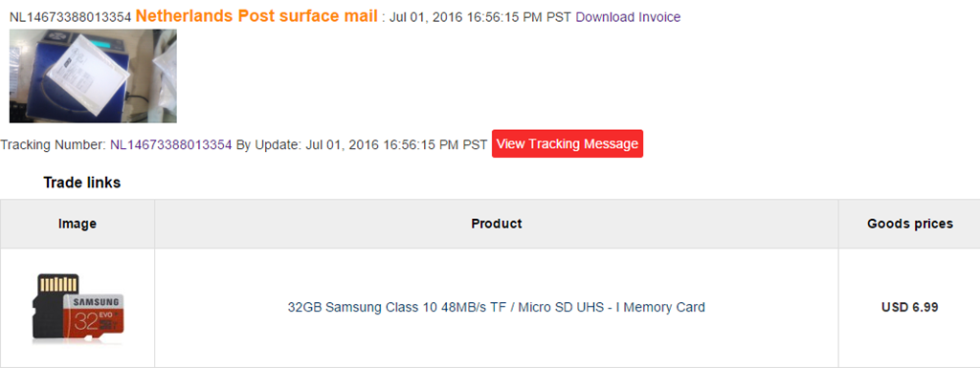The height and width of the screenshot is (368, 980).
Task: Open the 32GB Samsung Class 10 product link
Action: click(x=497, y=307)
